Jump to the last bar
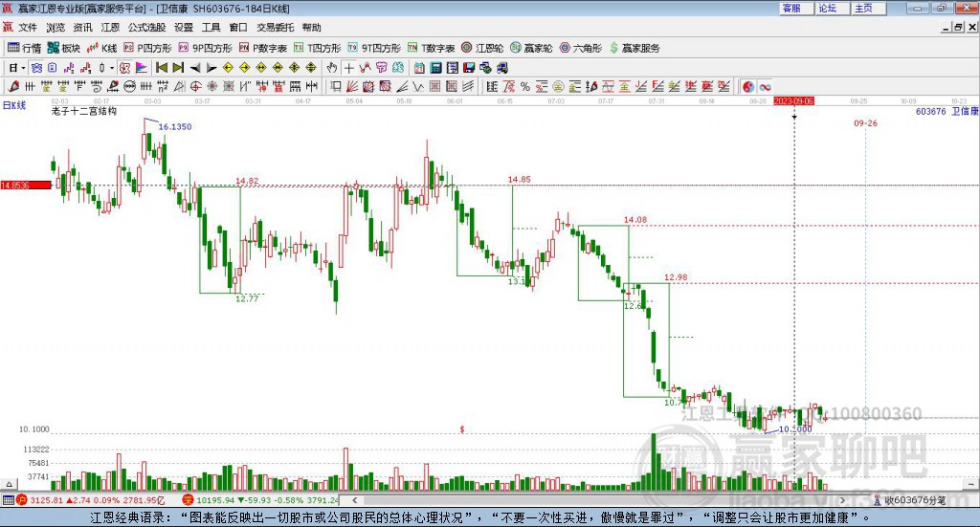Image resolution: width=980 pixels, height=527 pixels. (x=178, y=68)
